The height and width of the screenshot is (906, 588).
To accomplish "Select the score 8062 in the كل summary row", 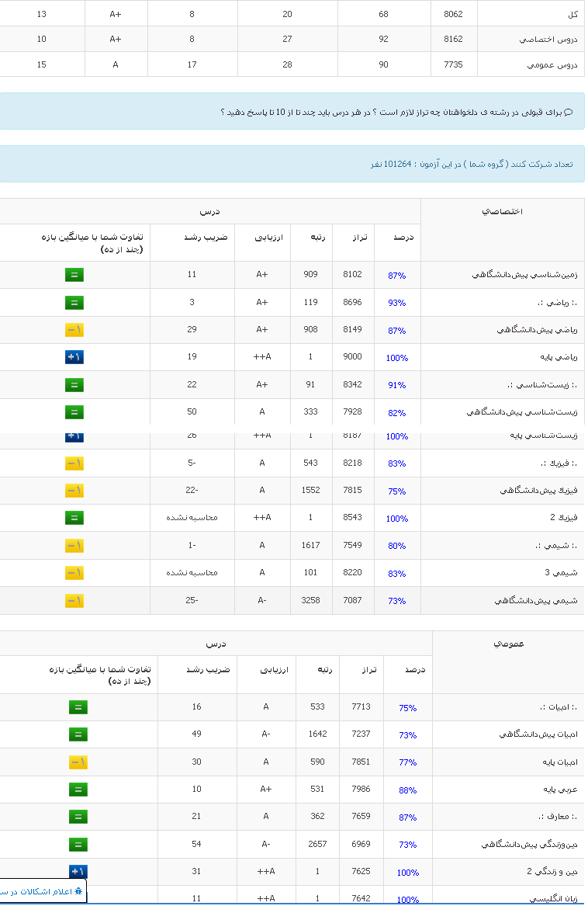I will coord(454,14).
